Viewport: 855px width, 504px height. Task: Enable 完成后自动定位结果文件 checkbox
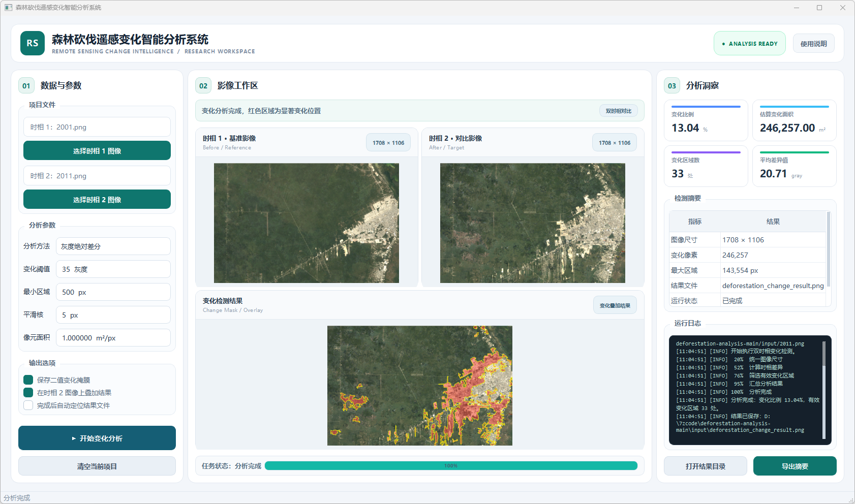click(x=28, y=405)
